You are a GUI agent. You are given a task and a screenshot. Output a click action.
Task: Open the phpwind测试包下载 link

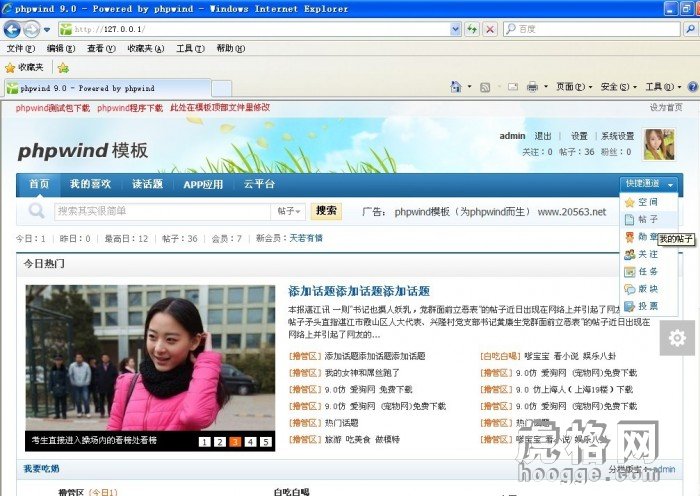[x=53, y=108]
